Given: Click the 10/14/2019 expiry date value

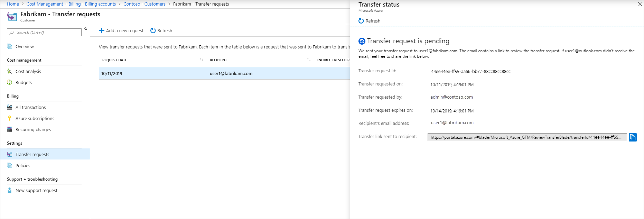Looking at the screenshot, I should (x=452, y=111).
